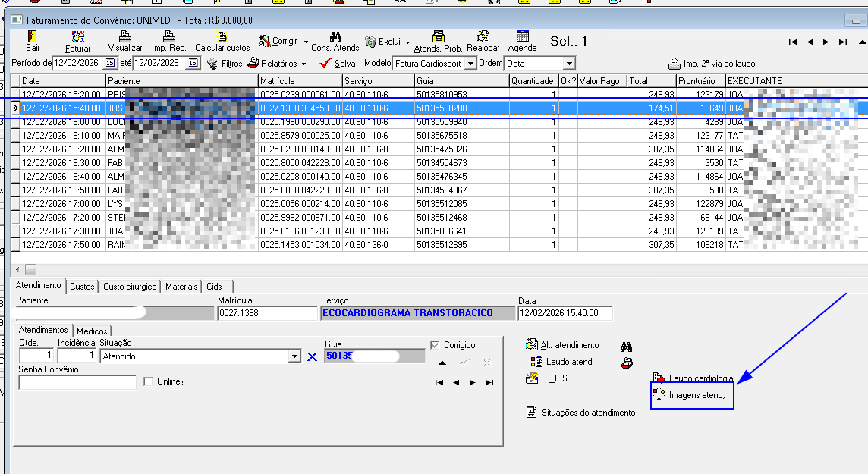This screenshot has height=474, width=868.
Task: Click the Sair exit icon
Action: [33, 37]
